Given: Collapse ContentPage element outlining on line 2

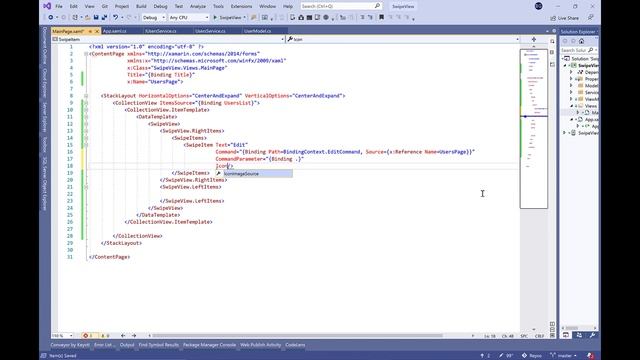Looking at the screenshot, I should point(86,54).
